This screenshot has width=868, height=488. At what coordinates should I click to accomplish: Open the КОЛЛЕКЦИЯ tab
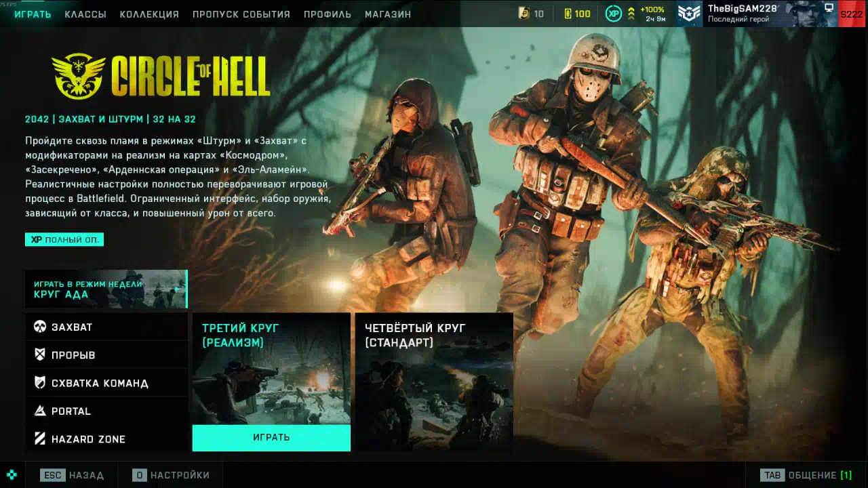point(149,14)
